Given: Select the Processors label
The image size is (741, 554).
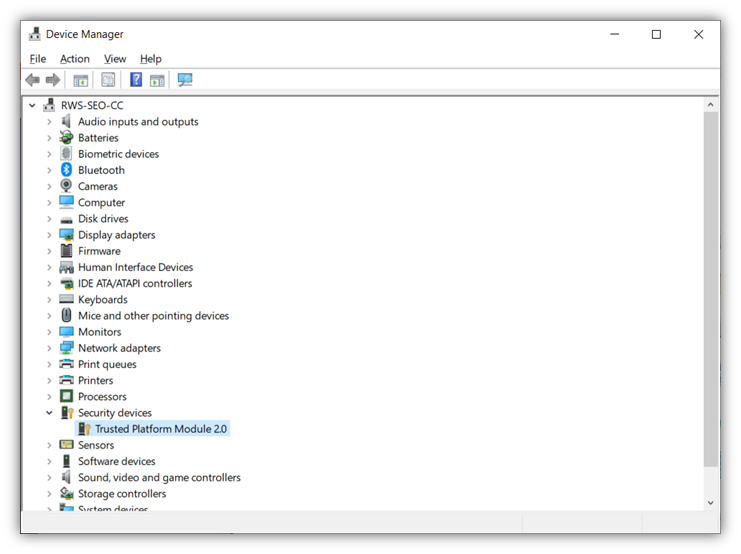Looking at the screenshot, I should [103, 397].
